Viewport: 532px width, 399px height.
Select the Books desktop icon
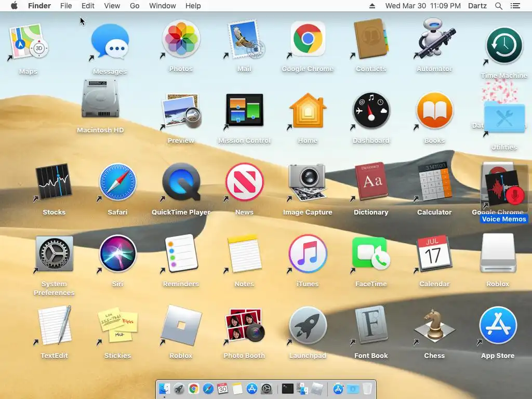pyautogui.click(x=434, y=110)
